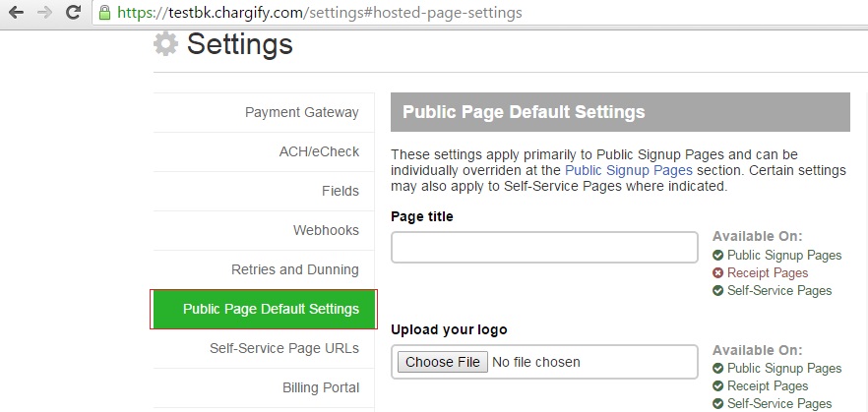The image size is (868, 412).
Task: Reload the page with refresh icon
Action: click(x=74, y=12)
